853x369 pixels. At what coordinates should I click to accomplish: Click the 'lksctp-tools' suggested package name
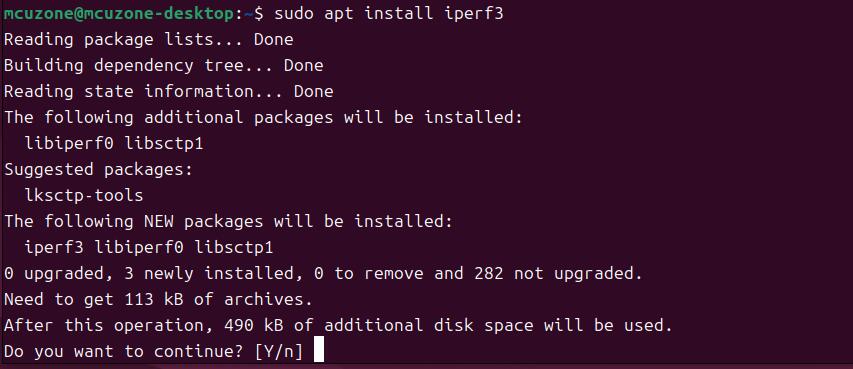click(84, 196)
